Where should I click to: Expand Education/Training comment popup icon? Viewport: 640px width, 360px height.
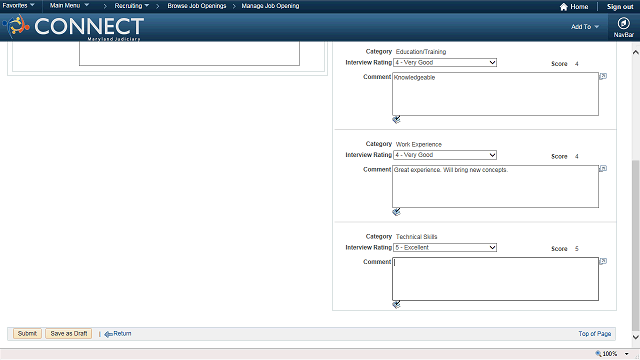click(x=603, y=76)
